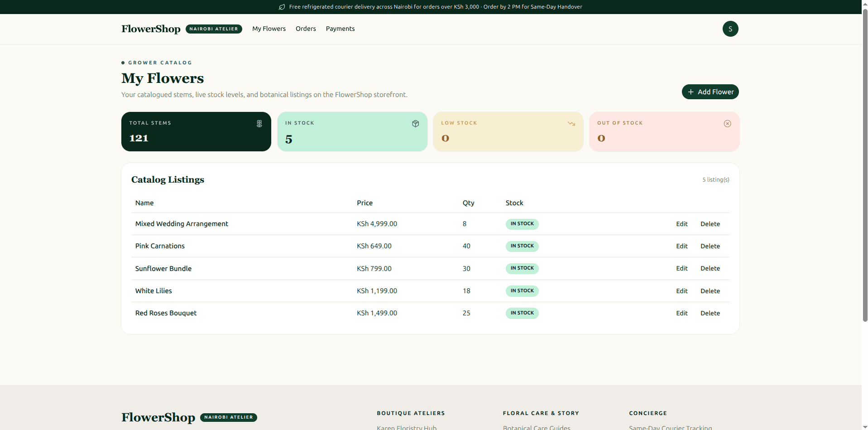This screenshot has height=430, width=868.
Task: Click the Name column header
Action: (x=144, y=203)
